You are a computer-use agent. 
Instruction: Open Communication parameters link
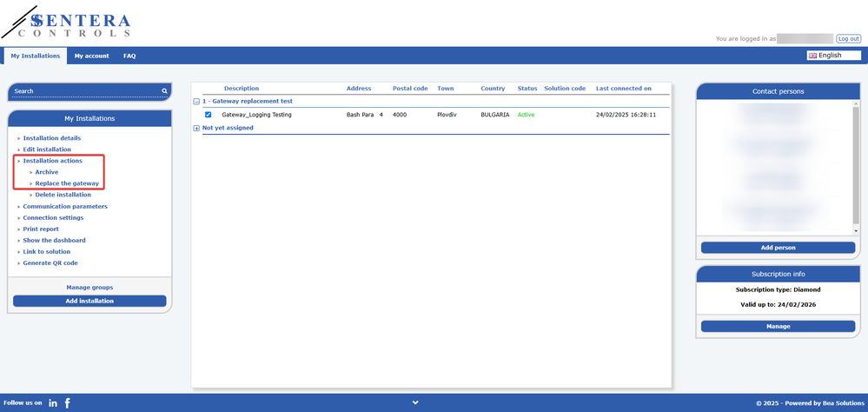pyautogui.click(x=65, y=206)
